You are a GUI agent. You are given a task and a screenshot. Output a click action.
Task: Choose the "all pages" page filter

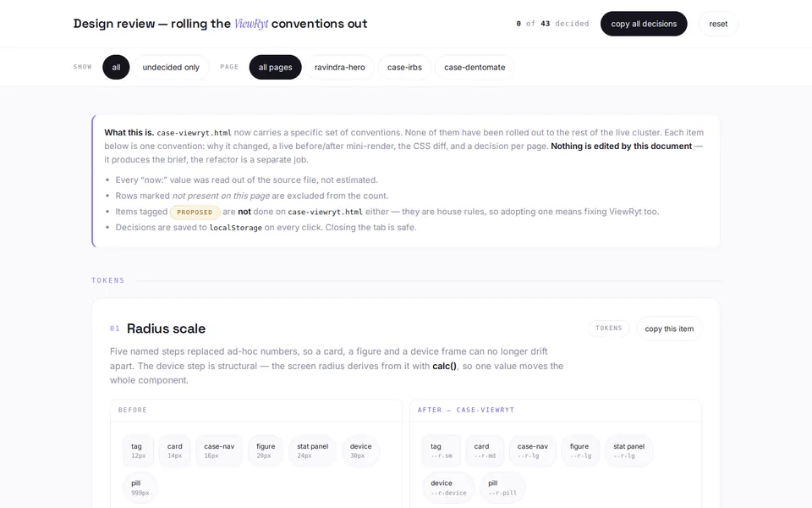[276, 68]
